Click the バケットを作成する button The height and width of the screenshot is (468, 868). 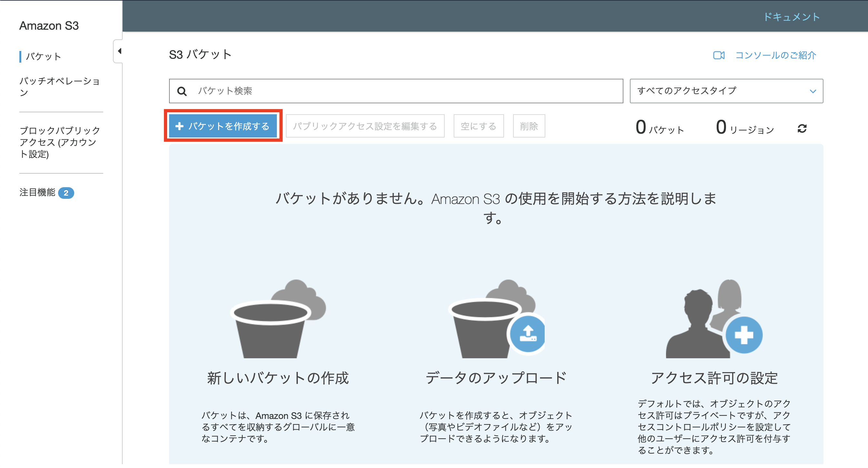tap(223, 126)
